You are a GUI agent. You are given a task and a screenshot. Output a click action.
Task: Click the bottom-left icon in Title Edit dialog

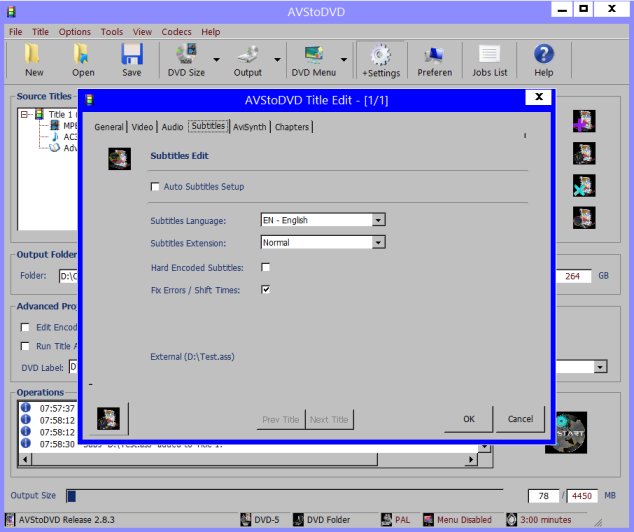click(108, 418)
